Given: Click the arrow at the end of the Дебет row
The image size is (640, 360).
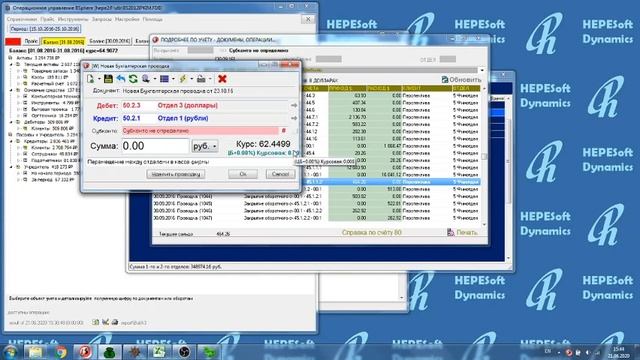Looking at the screenshot, I should pyautogui.click(x=294, y=105).
